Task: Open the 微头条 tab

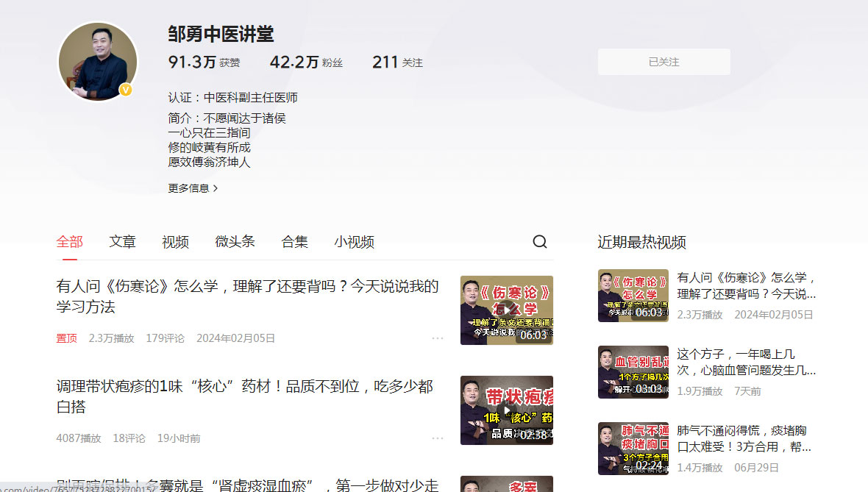Action: [x=235, y=242]
